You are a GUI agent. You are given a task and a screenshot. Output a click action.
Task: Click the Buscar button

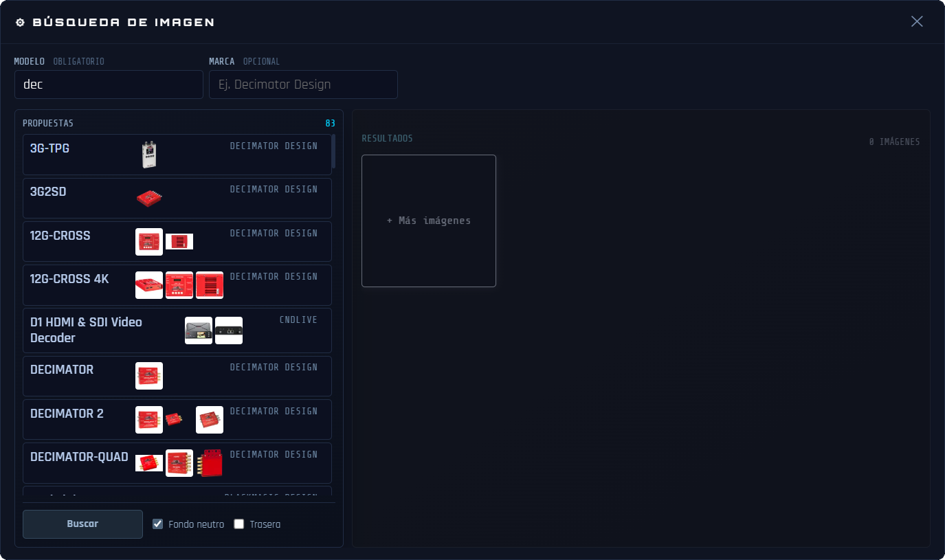[82, 524]
